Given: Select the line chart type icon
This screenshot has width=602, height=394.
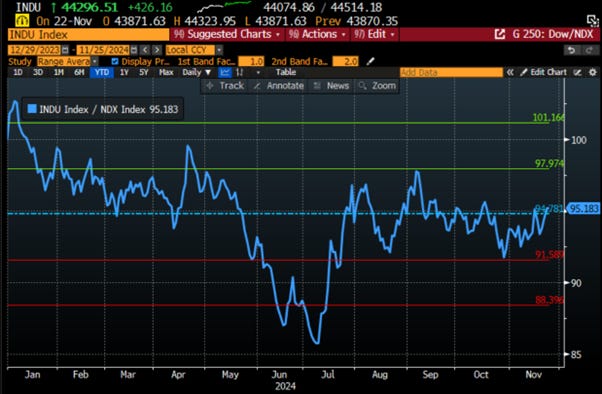Looking at the screenshot, I should [225, 72].
